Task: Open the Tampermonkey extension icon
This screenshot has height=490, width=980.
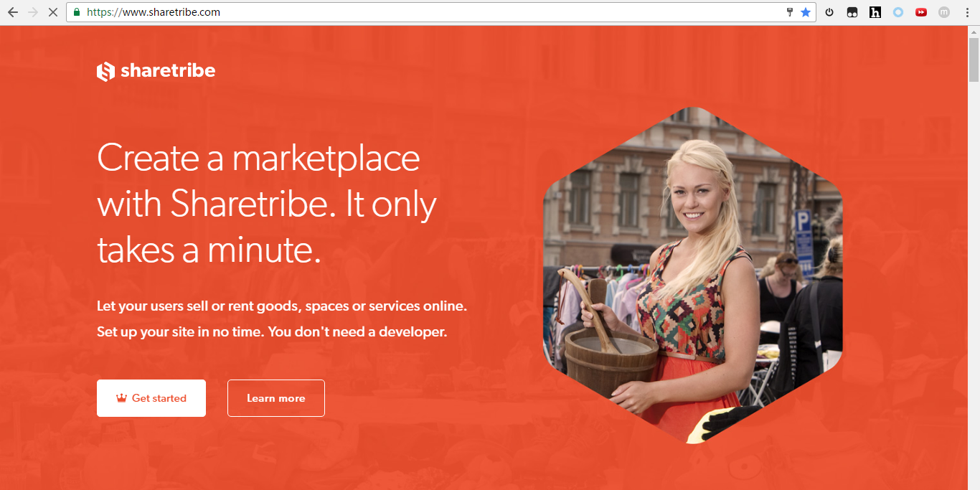Action: coord(852,12)
